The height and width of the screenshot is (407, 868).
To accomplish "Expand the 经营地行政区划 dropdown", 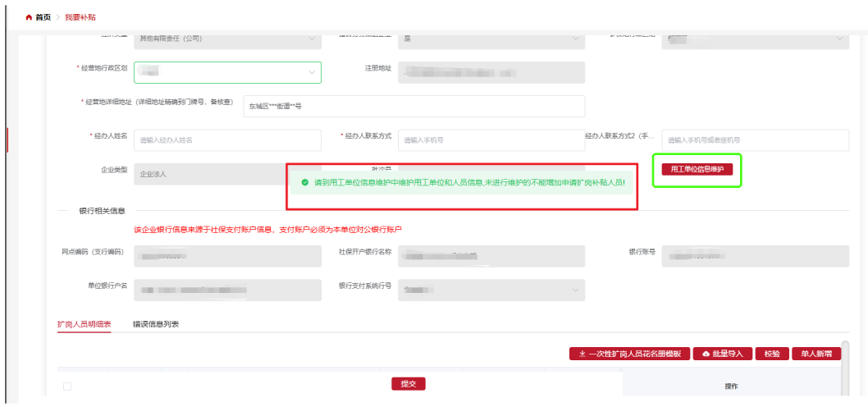I will click(311, 73).
